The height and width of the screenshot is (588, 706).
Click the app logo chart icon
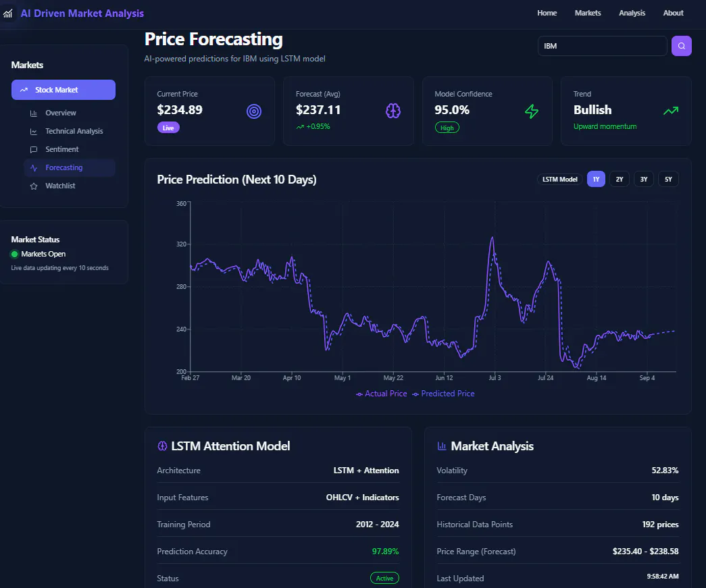point(7,14)
